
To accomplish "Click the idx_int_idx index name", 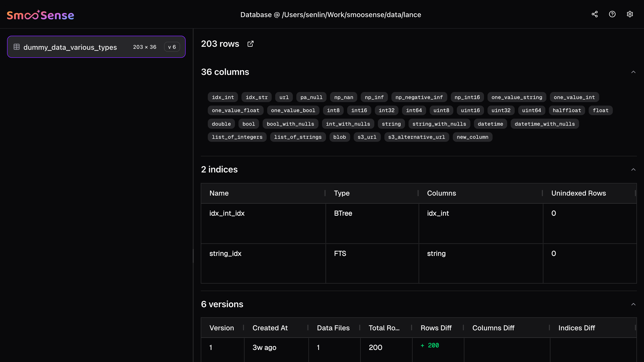I will pos(227,213).
